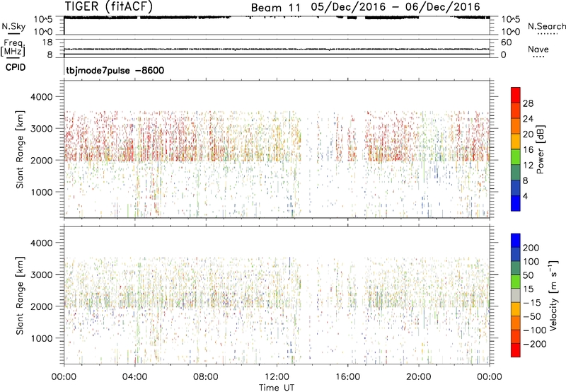Screen dimensions: 566x392
Task: Click the TIGER (fitACF) title text
Action: 109,6
